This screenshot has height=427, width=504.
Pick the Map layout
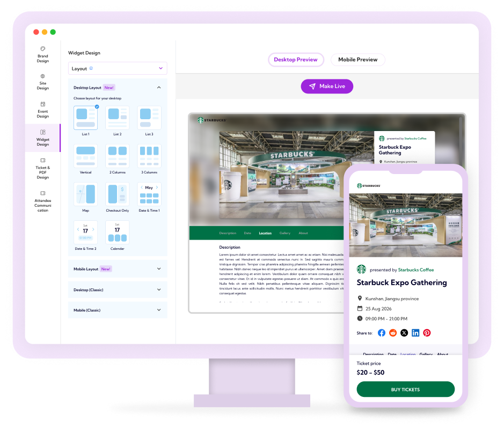coord(85,194)
